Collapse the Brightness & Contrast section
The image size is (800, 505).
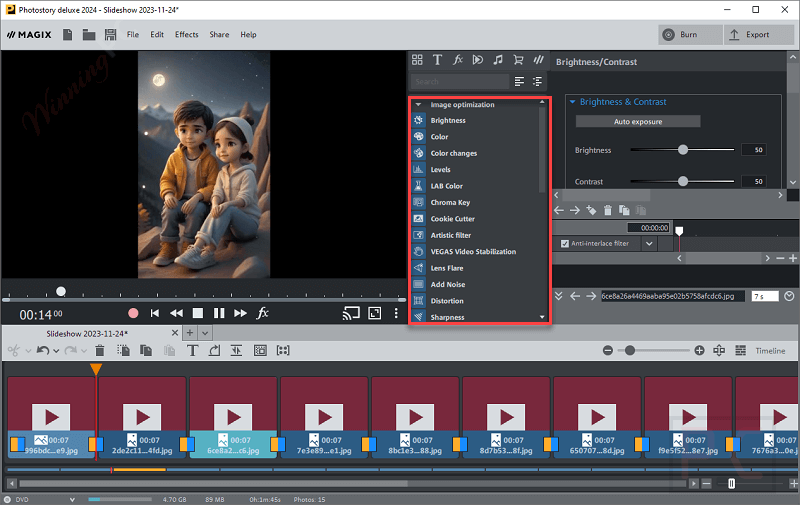[572, 102]
